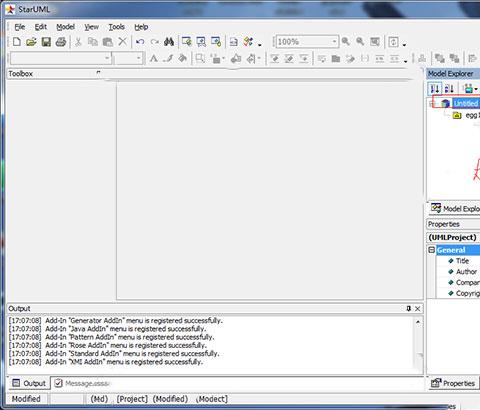Save the project with the floppy icon
This screenshot has height=410, width=480.
(x=46, y=42)
